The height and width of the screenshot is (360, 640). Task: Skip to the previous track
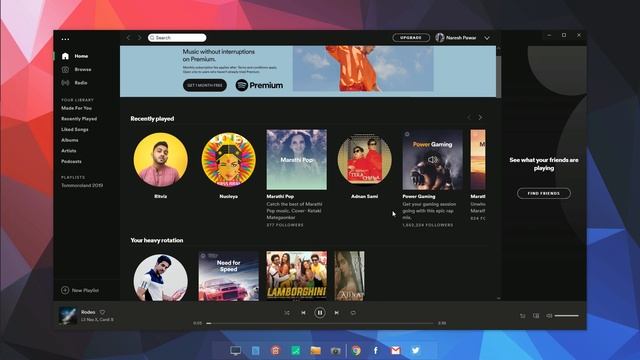303,313
